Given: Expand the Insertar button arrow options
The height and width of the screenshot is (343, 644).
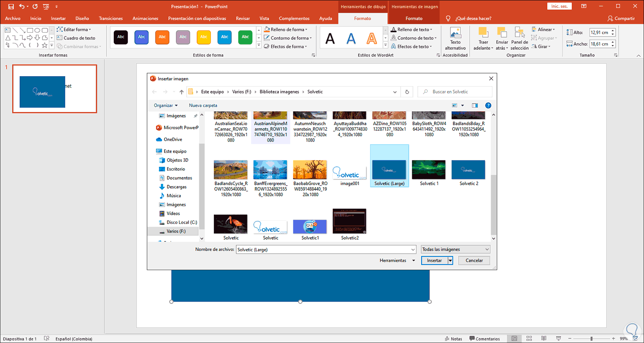Looking at the screenshot, I should tap(450, 260).
